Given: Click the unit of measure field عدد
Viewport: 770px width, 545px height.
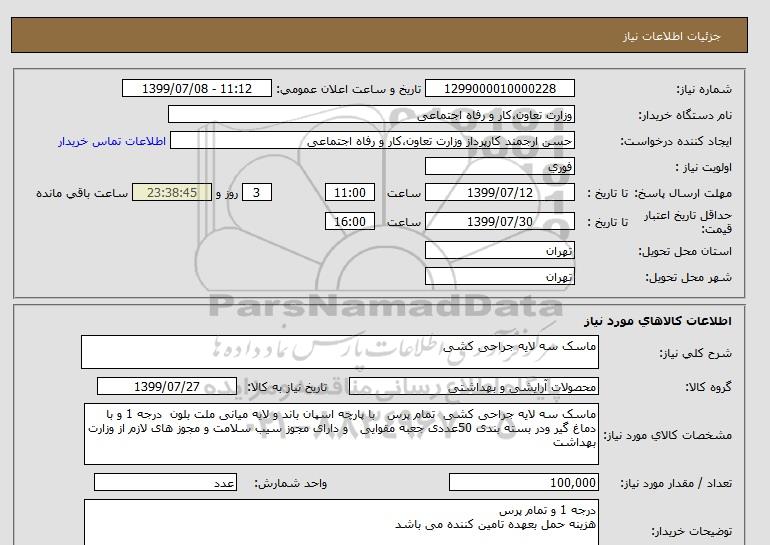Looking at the screenshot, I should 165,483.
